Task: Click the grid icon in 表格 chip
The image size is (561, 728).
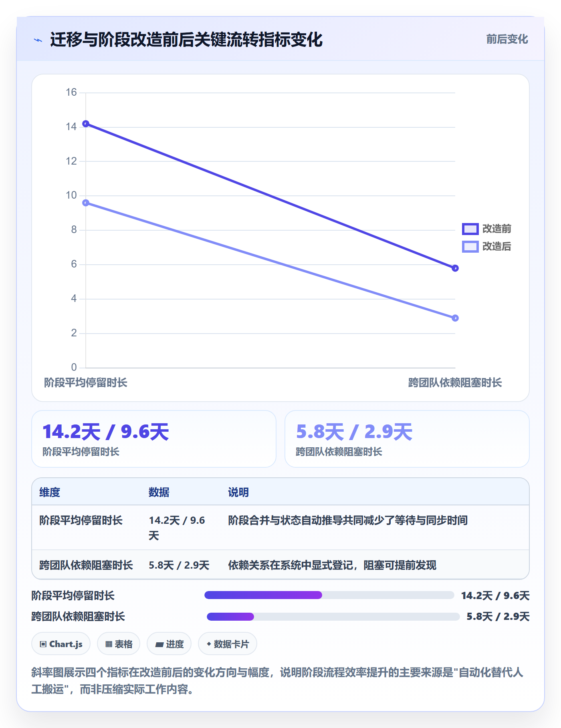Action: point(109,644)
